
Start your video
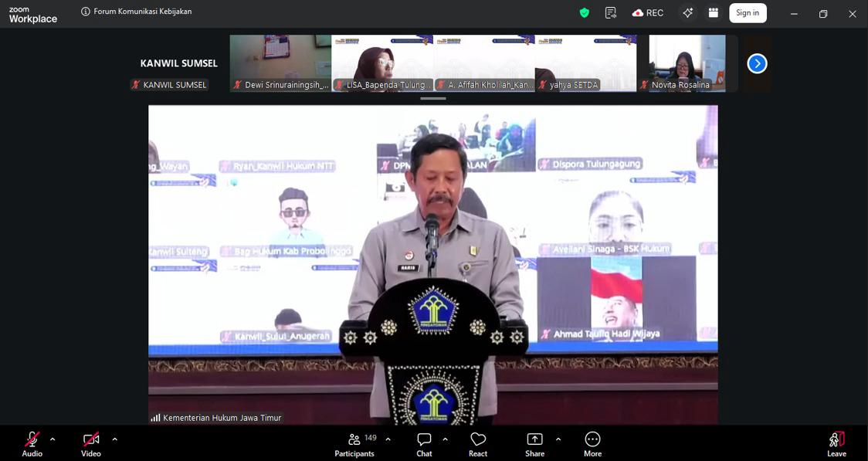pos(90,440)
